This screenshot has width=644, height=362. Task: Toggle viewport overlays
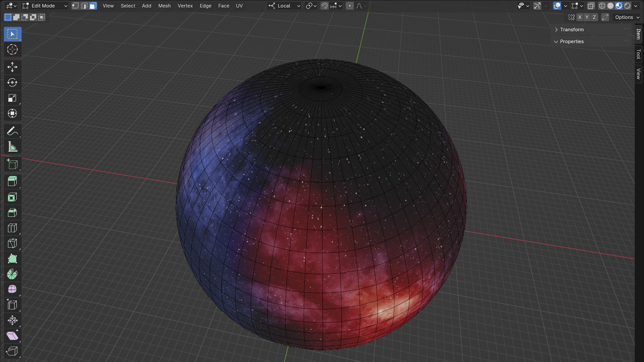click(557, 6)
